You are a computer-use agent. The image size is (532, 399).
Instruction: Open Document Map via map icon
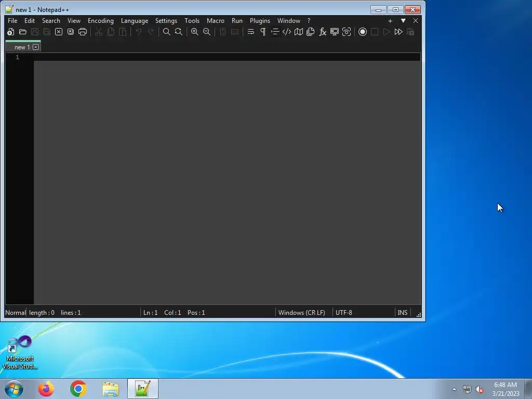pyautogui.click(x=299, y=32)
